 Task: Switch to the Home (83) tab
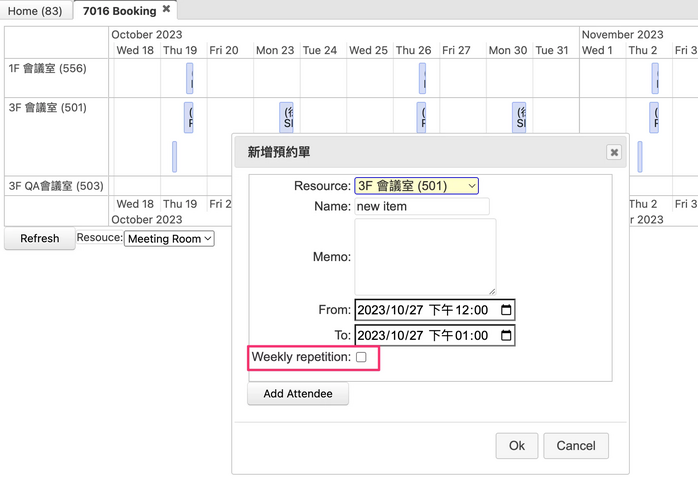pos(35,11)
